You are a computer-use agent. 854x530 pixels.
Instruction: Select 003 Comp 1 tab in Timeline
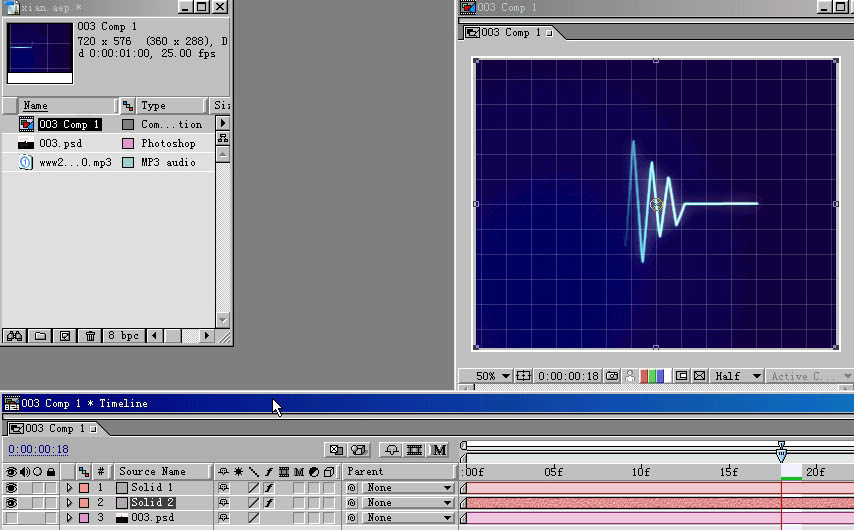click(x=53, y=429)
